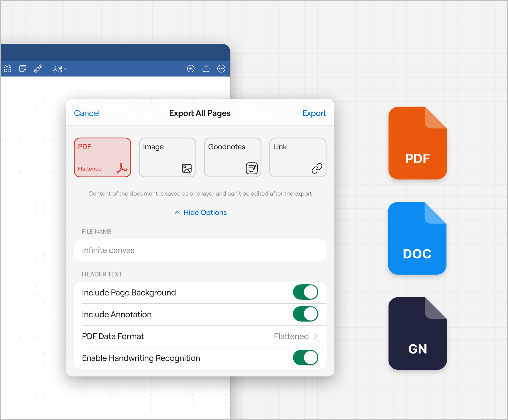Click the chain link icon in Link card

(x=317, y=168)
